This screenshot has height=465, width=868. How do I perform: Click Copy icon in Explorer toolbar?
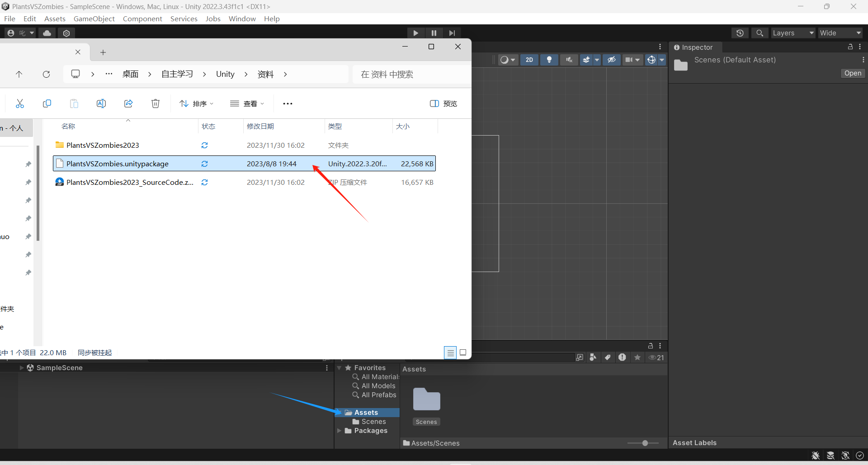47,103
